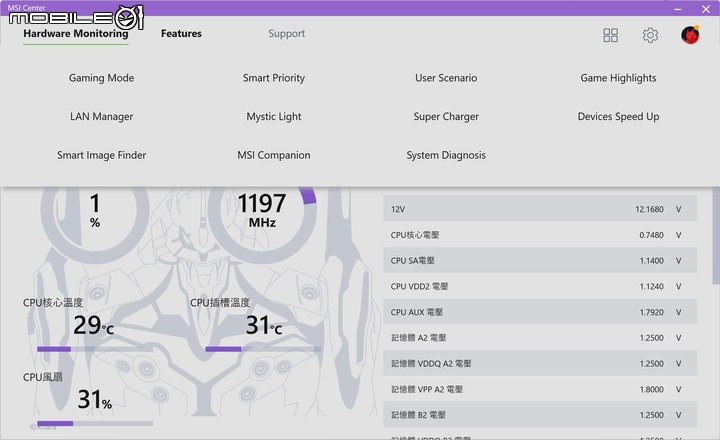Viewport: 720px width, 440px height.
Task: Select the CPU SA電壓 row
Action: click(x=540, y=260)
